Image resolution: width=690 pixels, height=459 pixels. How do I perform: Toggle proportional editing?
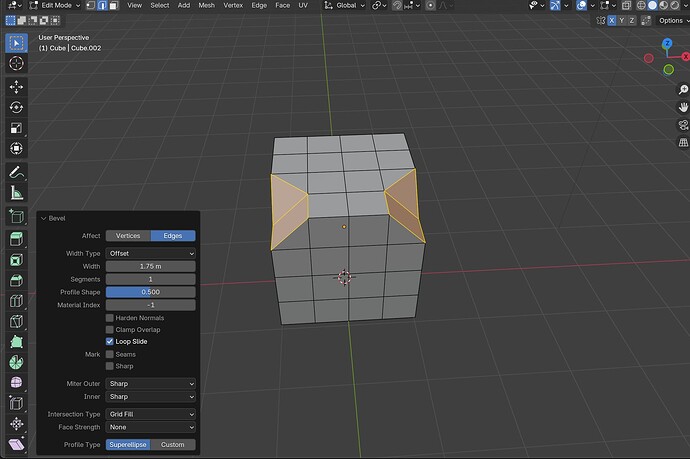point(431,5)
